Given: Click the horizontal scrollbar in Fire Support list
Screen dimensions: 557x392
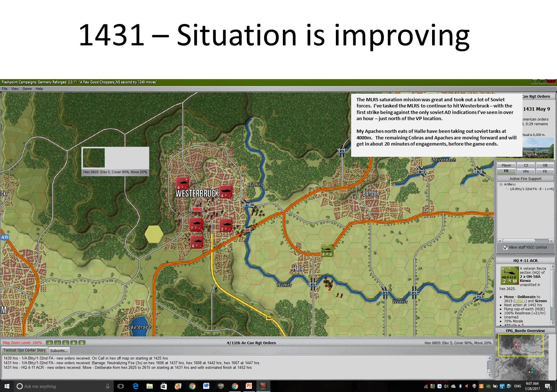Looking at the screenshot, I should [x=525, y=241].
